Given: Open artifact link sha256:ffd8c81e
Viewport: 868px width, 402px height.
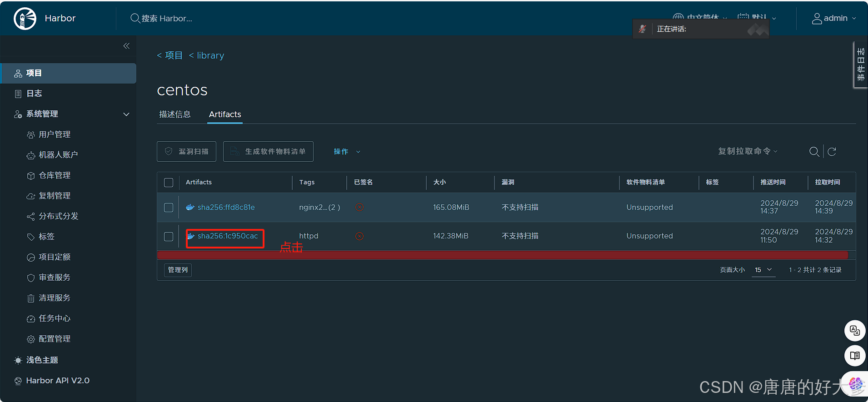Looking at the screenshot, I should [x=226, y=207].
